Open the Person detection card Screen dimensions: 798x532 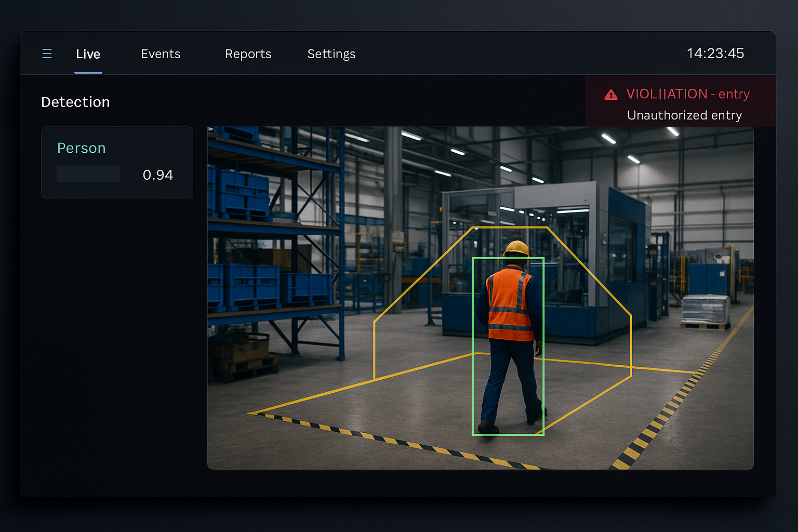tap(116, 162)
